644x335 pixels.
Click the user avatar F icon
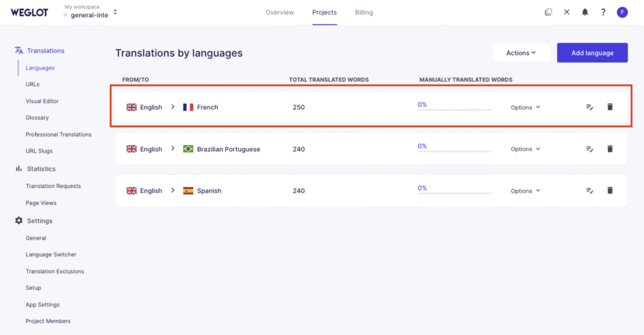(x=622, y=12)
